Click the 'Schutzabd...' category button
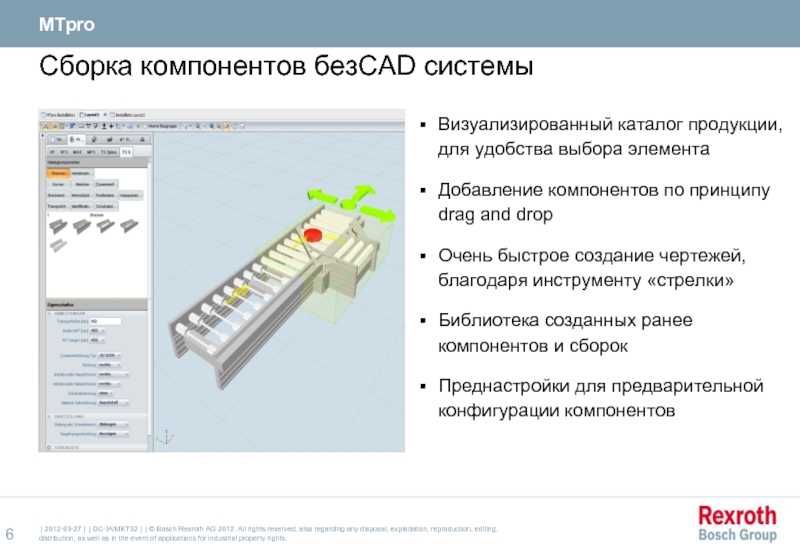Screen dimensions: 800x554 click(x=107, y=206)
